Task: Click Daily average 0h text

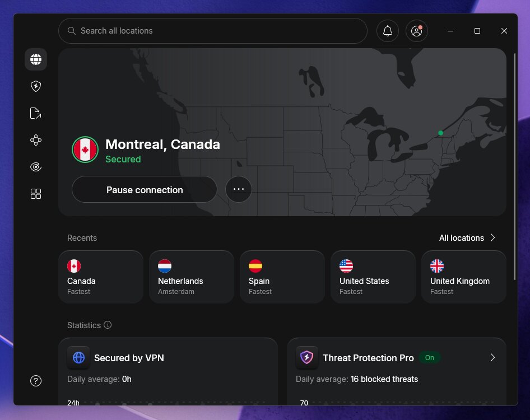Action: [99, 379]
